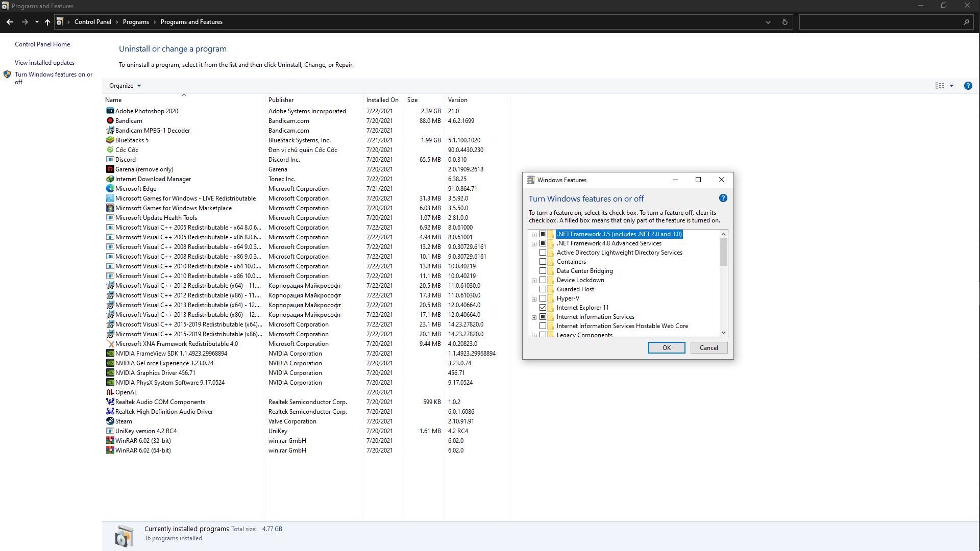Toggle Data Center Bridging feature on
980x551 pixels.
(543, 270)
